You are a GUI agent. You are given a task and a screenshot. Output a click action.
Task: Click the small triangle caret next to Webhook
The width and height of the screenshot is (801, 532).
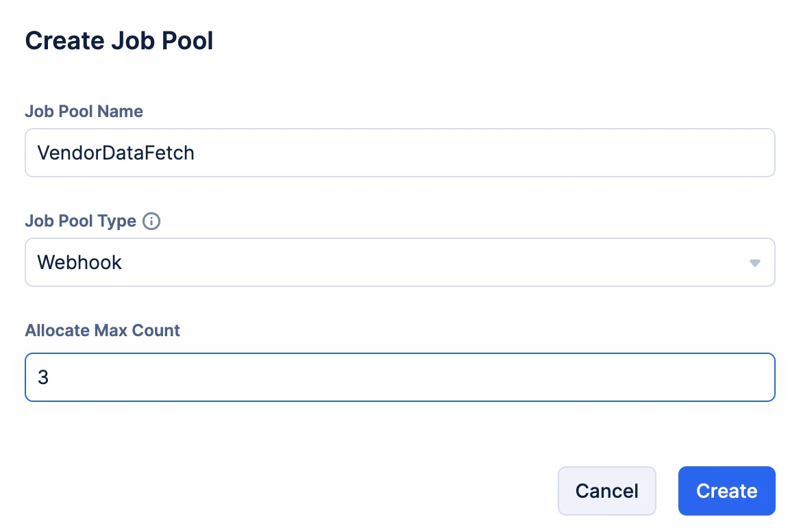754,262
